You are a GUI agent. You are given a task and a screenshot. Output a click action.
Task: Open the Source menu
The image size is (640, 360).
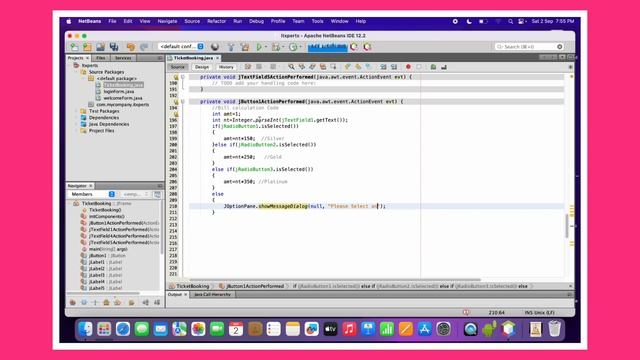click(192, 21)
